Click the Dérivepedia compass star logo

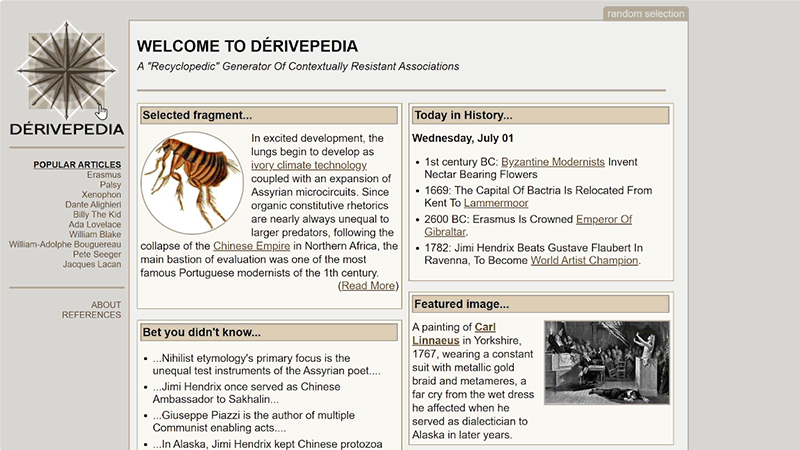pyautogui.click(x=66, y=70)
